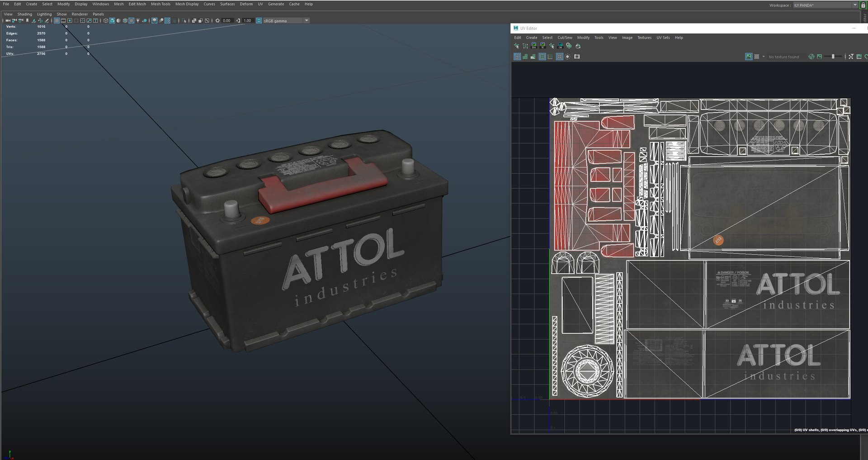Toggle textured display checker button in viewport
Image resolution: width=868 pixels, height=460 pixels.
[x=132, y=20]
